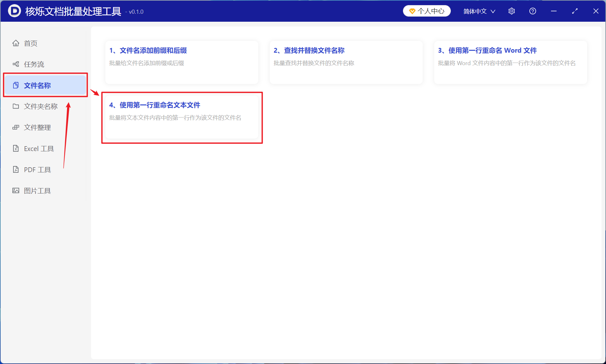606x364 pixels.
Task: Open card 1 文件名添加前缀和后缀
Action: (182, 62)
